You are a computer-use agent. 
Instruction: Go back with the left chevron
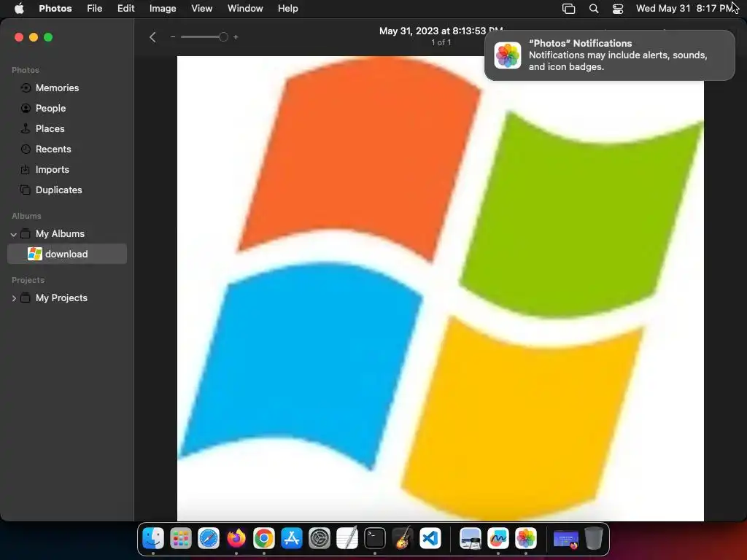[152, 37]
